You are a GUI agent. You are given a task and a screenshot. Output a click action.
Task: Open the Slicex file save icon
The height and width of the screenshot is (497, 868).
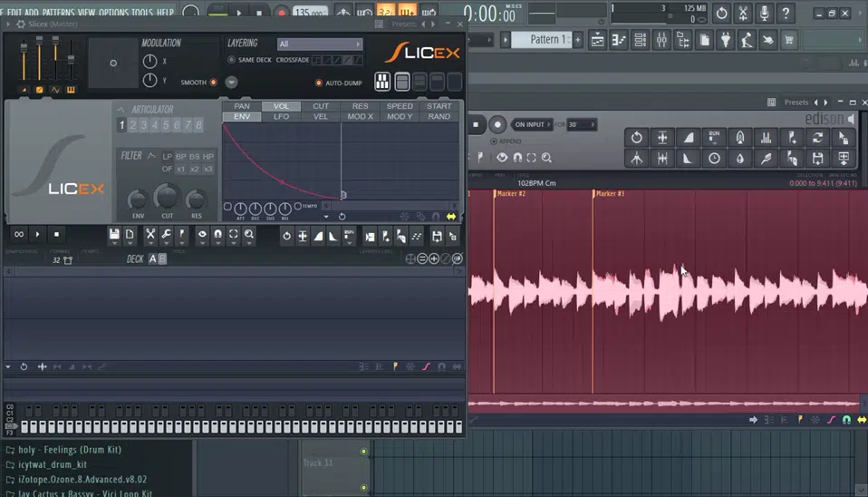pyautogui.click(x=114, y=235)
